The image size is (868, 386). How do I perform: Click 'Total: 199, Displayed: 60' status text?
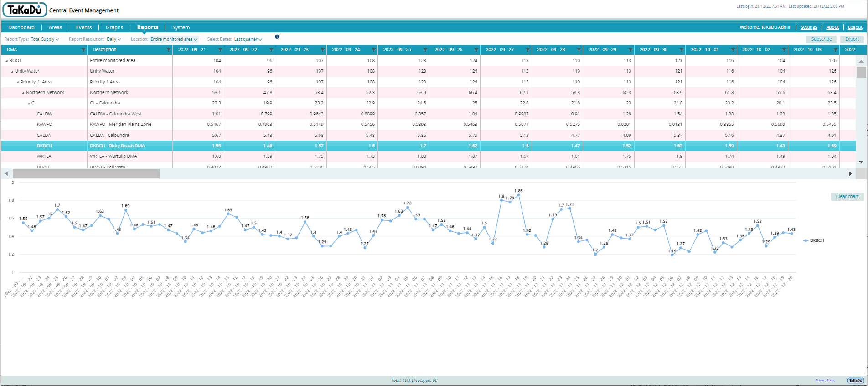point(414,381)
